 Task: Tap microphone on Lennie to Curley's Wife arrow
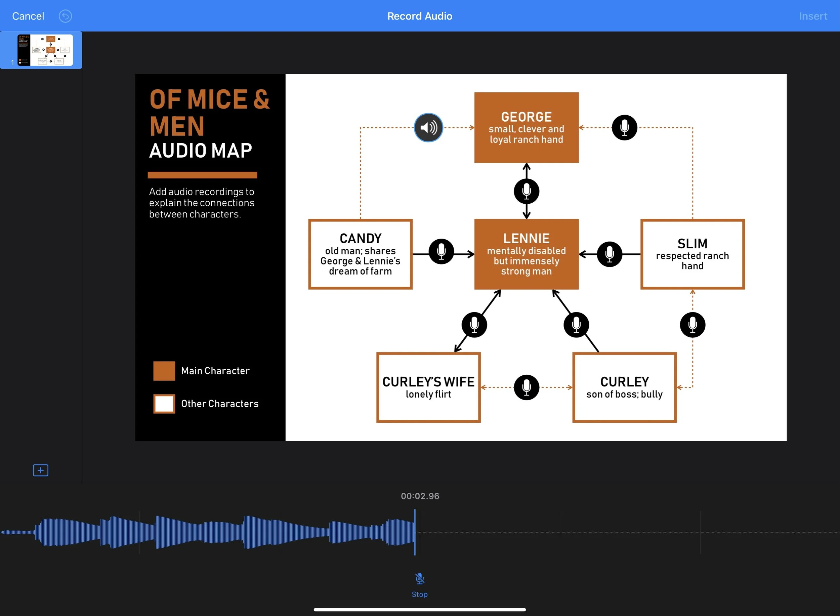point(474,325)
